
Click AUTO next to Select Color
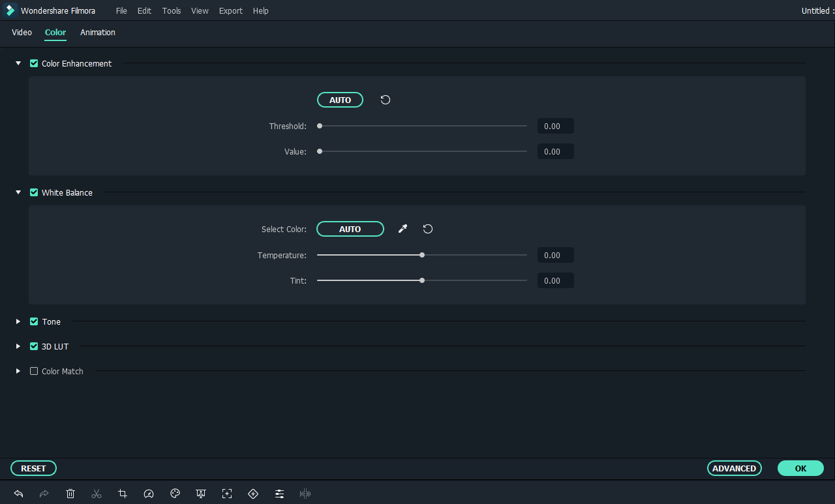[350, 229]
